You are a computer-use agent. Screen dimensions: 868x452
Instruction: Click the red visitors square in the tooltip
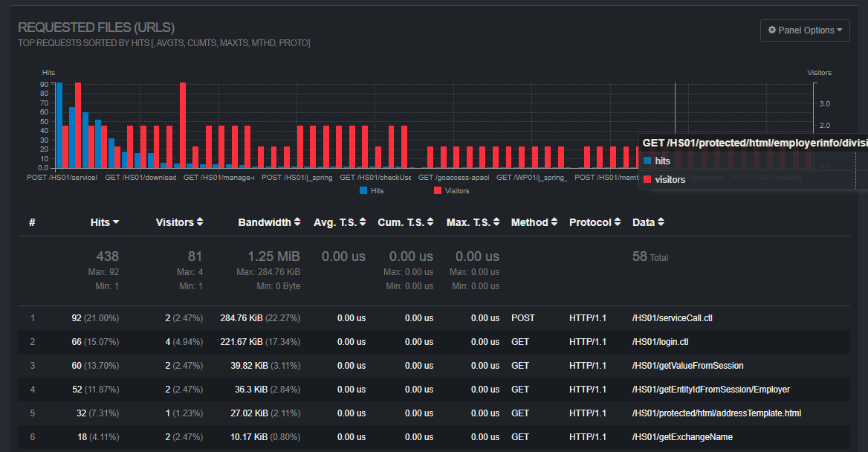pyautogui.click(x=647, y=179)
